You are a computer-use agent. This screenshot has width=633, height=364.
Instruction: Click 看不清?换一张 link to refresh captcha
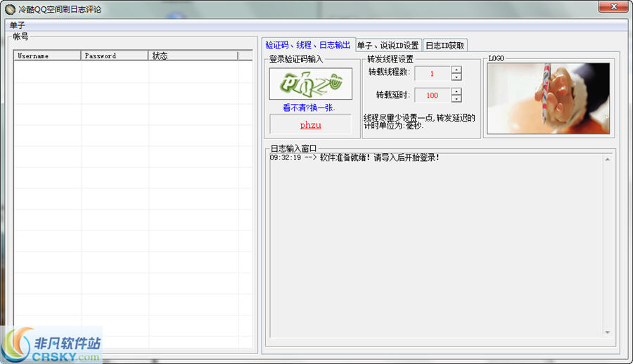(309, 108)
